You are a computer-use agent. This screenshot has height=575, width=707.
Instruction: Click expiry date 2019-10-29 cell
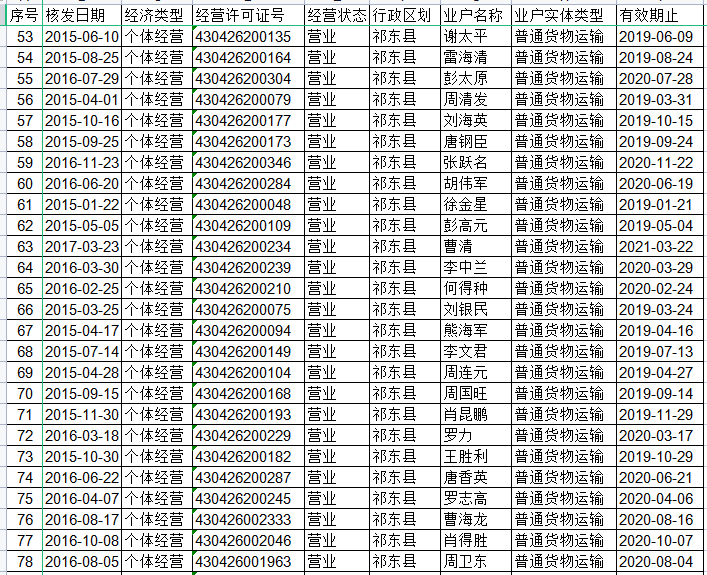pos(655,456)
